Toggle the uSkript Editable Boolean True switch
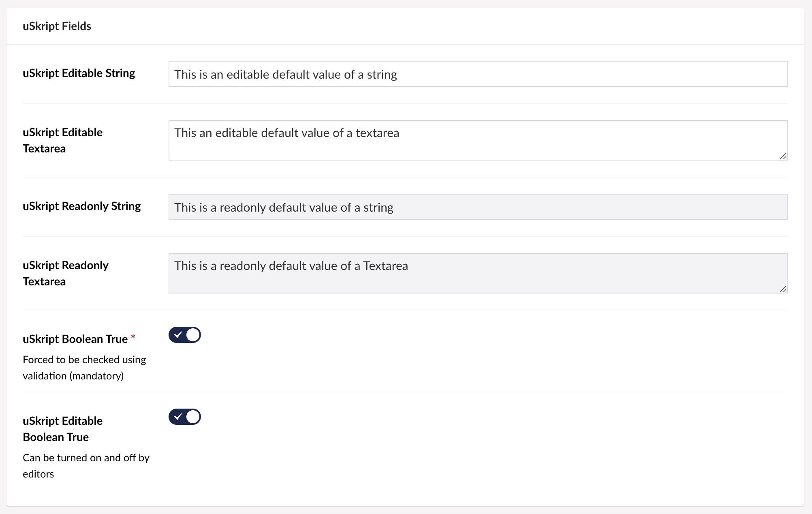 coord(185,417)
